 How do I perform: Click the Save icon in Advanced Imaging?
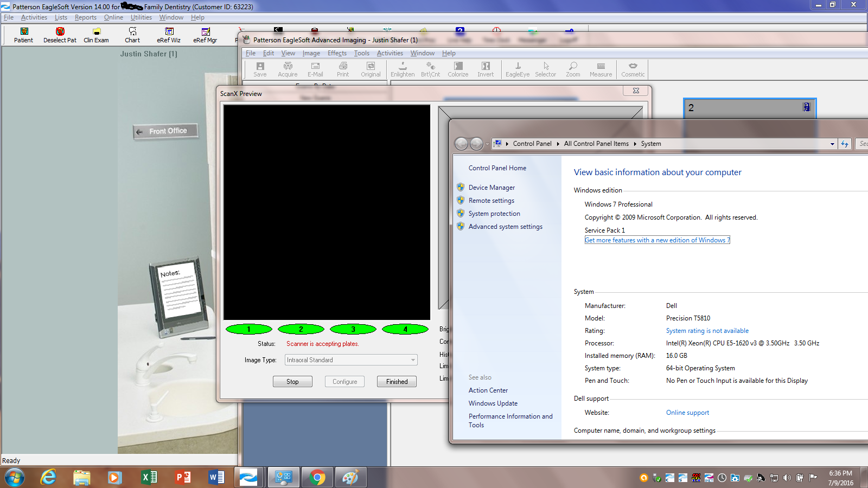pos(260,69)
